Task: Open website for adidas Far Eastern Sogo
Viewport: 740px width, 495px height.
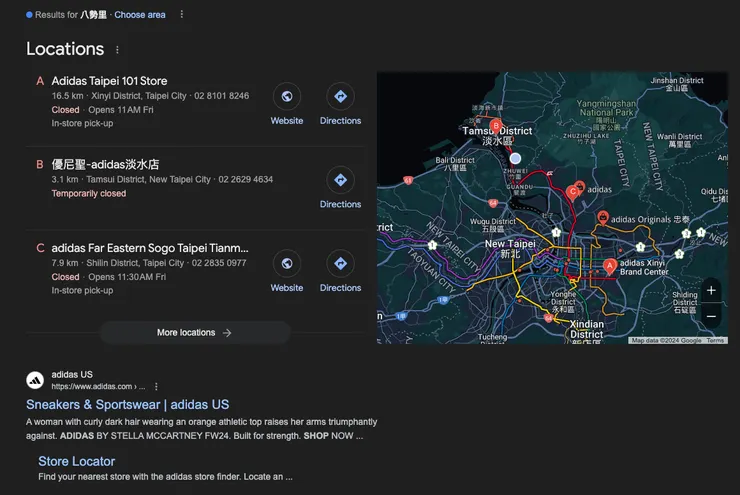Action: tap(287, 264)
